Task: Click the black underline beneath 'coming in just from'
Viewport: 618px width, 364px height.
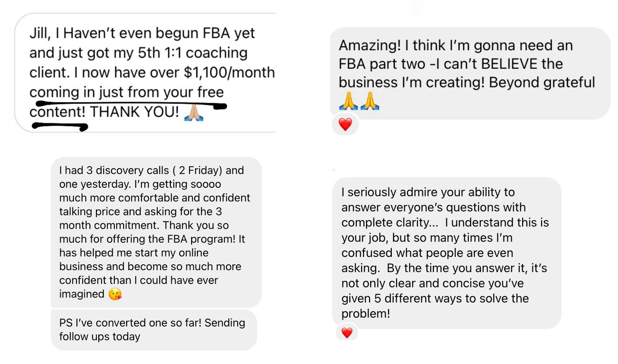Action: [131, 104]
